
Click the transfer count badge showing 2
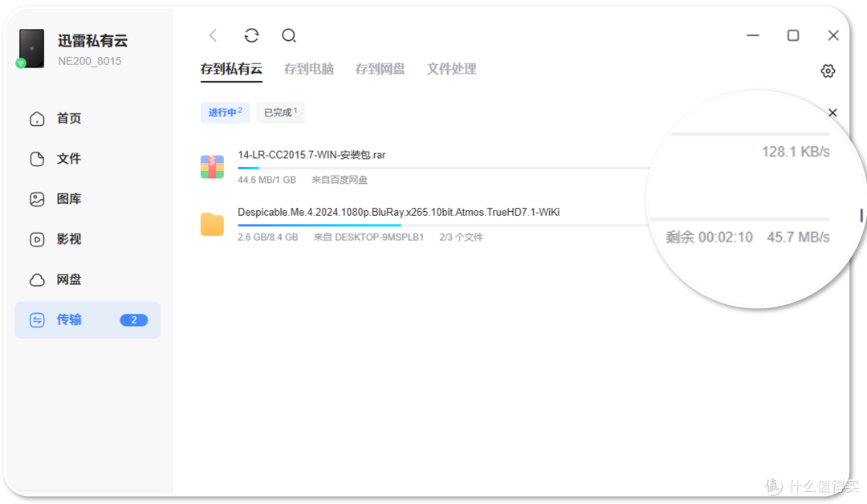coord(134,320)
